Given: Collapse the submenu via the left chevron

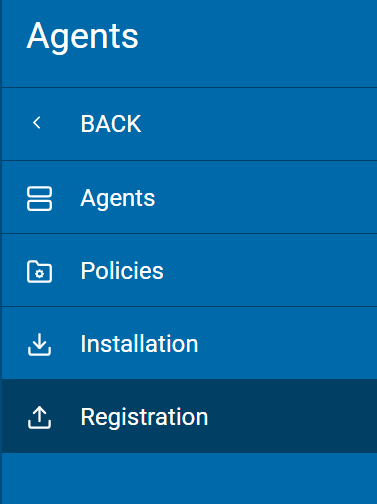Looking at the screenshot, I should [37, 123].
